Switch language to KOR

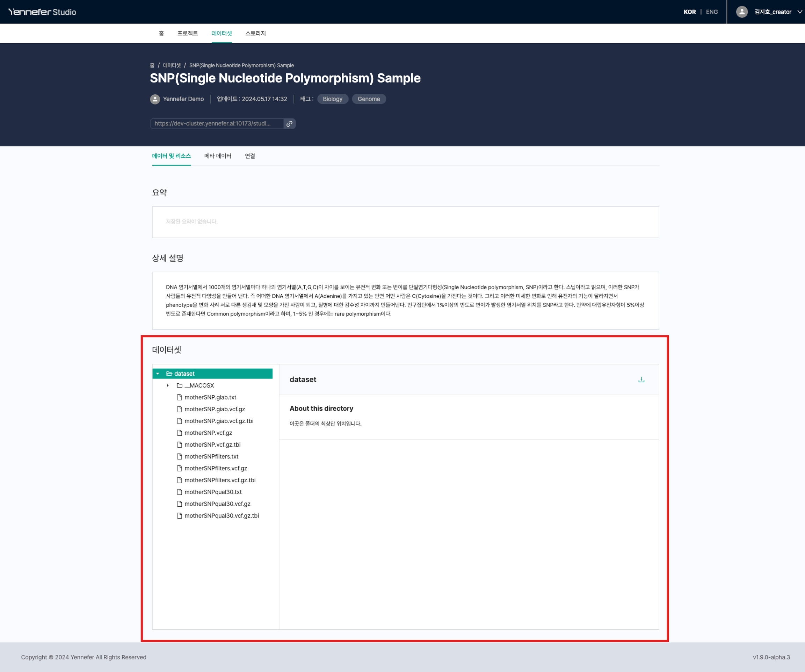[x=689, y=12]
